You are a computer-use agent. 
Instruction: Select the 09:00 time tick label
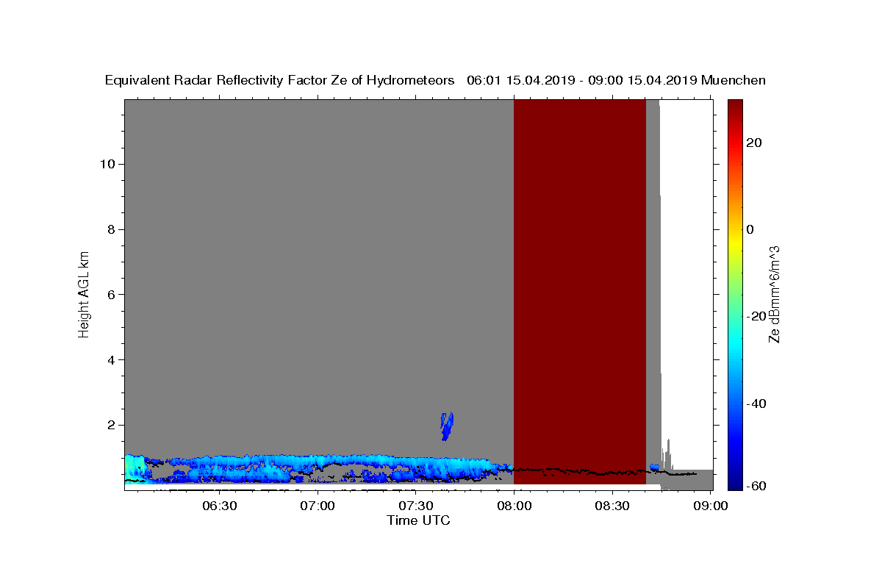710,506
